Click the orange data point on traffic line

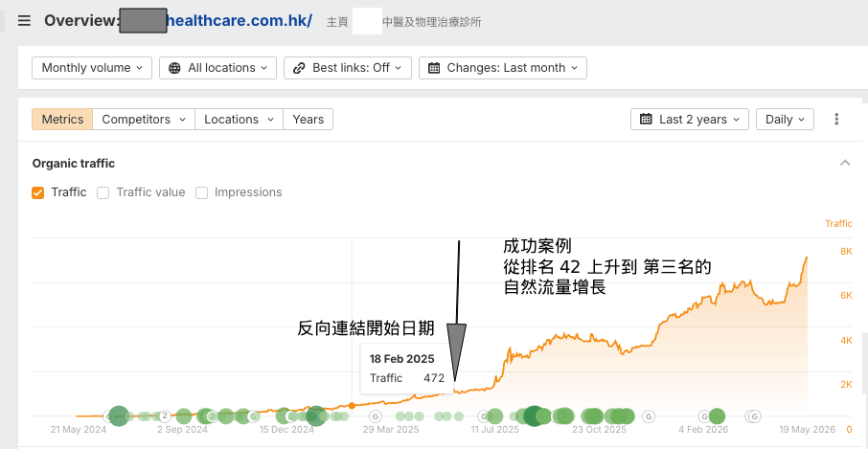click(x=352, y=405)
